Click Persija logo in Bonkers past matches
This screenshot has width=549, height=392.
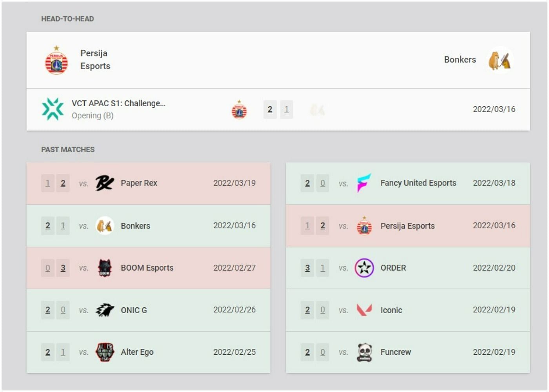click(364, 226)
